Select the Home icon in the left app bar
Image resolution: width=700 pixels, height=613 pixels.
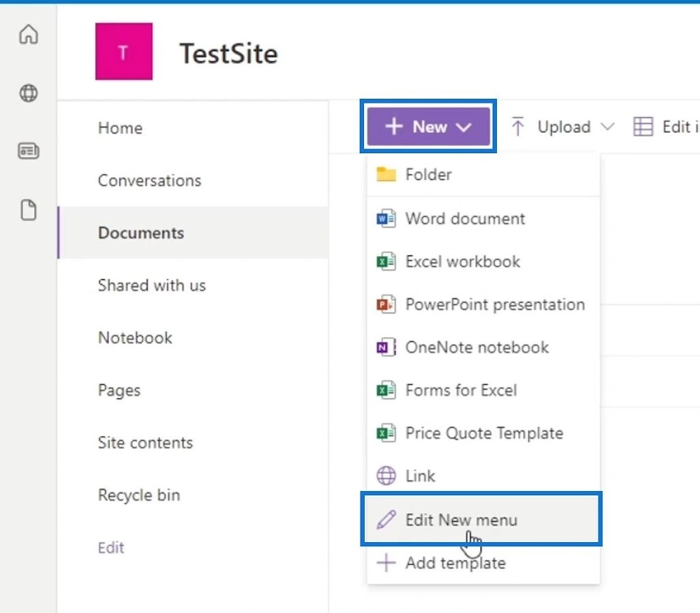[28, 34]
